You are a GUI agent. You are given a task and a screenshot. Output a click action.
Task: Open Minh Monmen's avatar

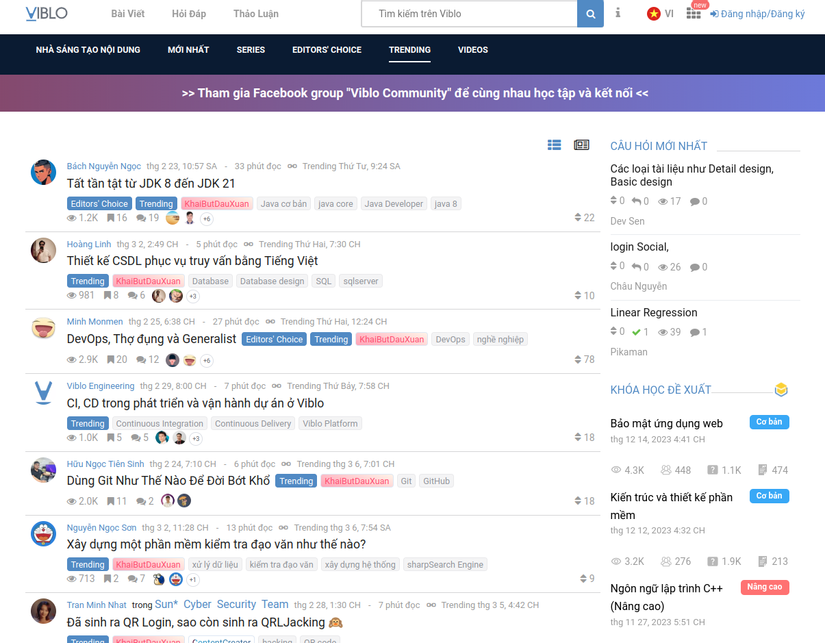tap(43, 328)
